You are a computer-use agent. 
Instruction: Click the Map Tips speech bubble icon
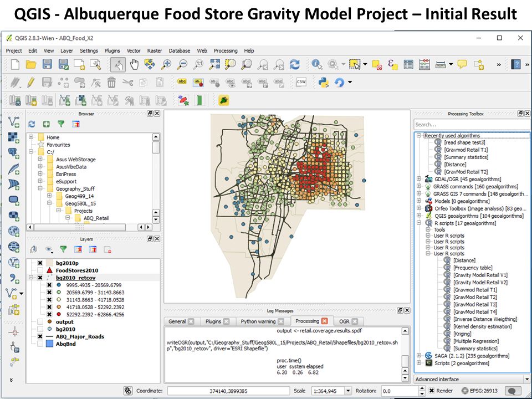[462, 64]
